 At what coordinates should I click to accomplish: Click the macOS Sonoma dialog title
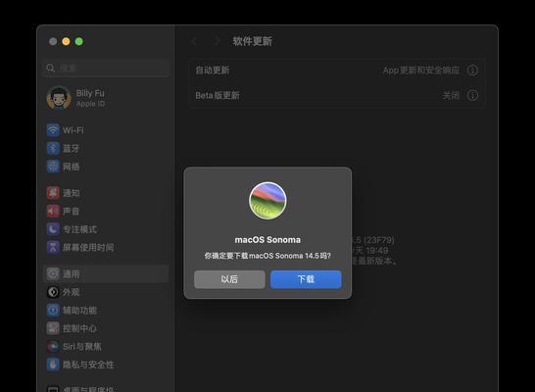[x=267, y=240]
